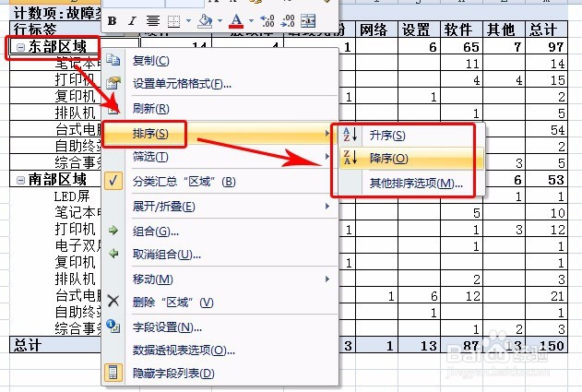
Task: Click the decrease decimal icon
Action: pyautogui.click(x=287, y=21)
